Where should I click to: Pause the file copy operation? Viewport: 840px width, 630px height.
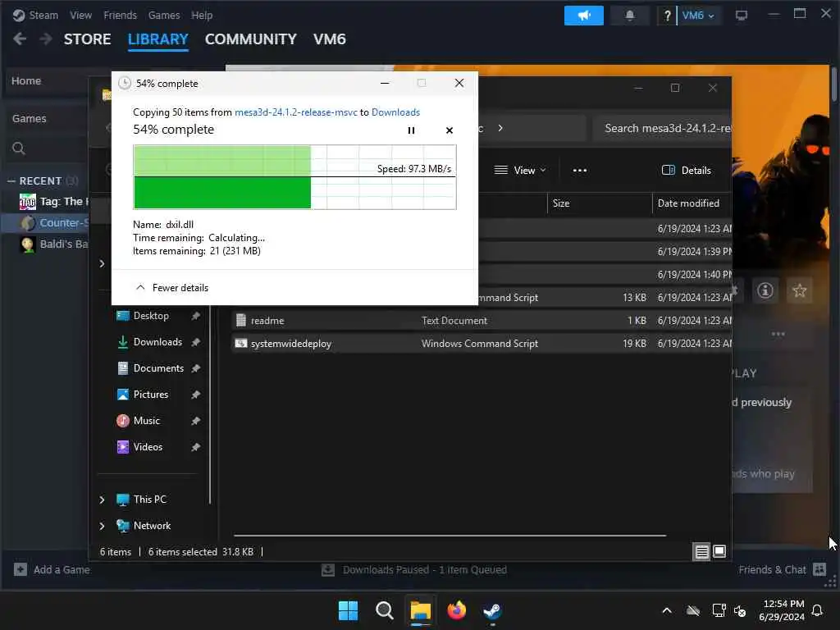(x=411, y=130)
